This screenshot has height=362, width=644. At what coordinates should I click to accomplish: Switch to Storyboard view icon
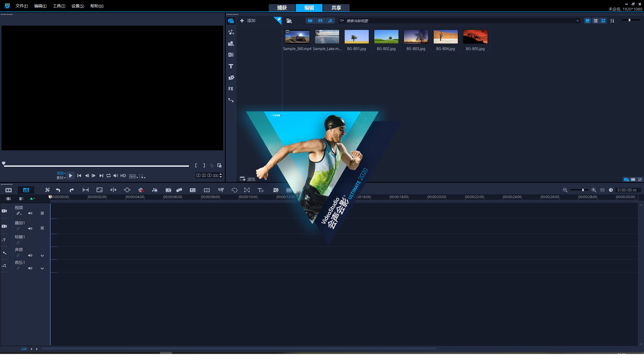coord(9,190)
